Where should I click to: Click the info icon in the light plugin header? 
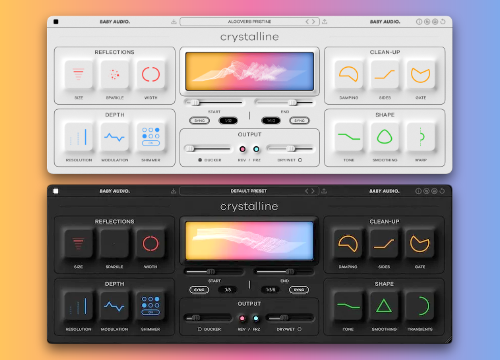[419, 22]
